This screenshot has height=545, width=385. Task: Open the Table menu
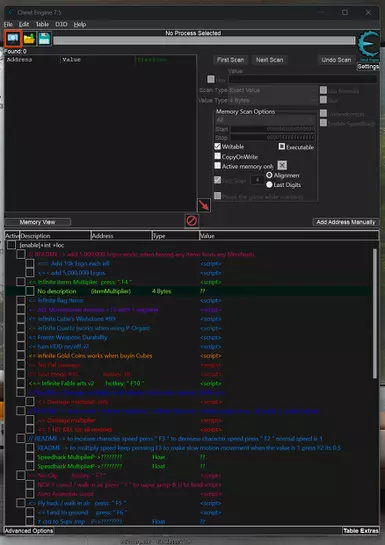42,24
